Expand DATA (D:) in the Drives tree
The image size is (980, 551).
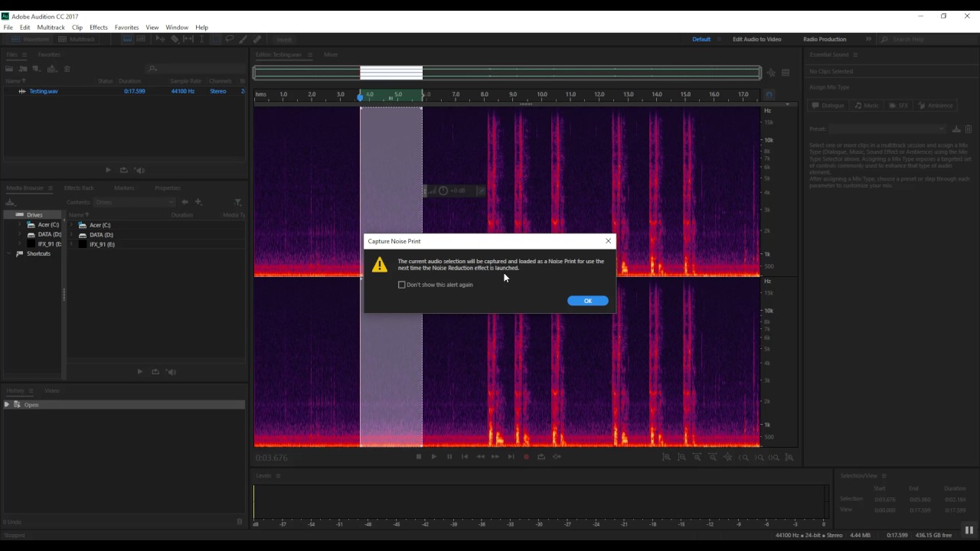click(x=21, y=234)
